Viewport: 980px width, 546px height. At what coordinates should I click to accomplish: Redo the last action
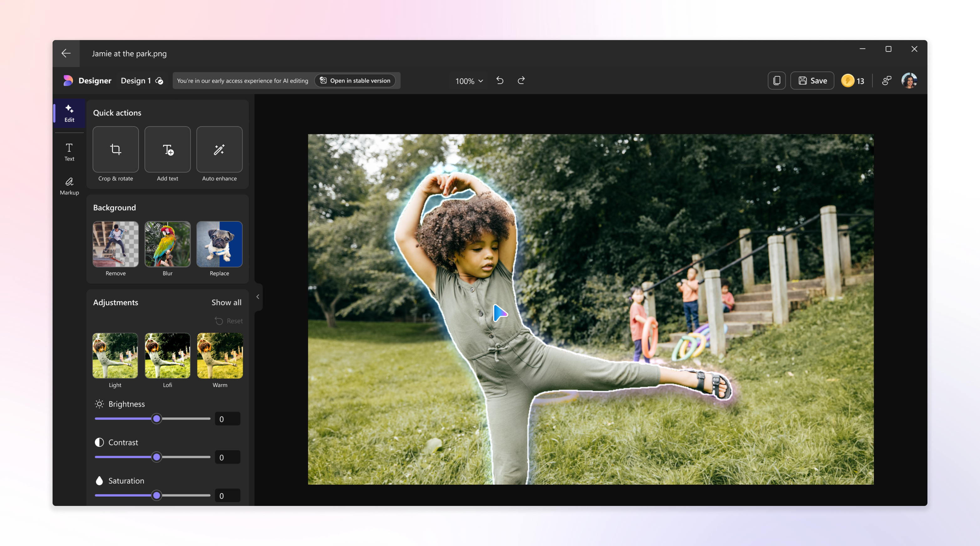pyautogui.click(x=521, y=80)
